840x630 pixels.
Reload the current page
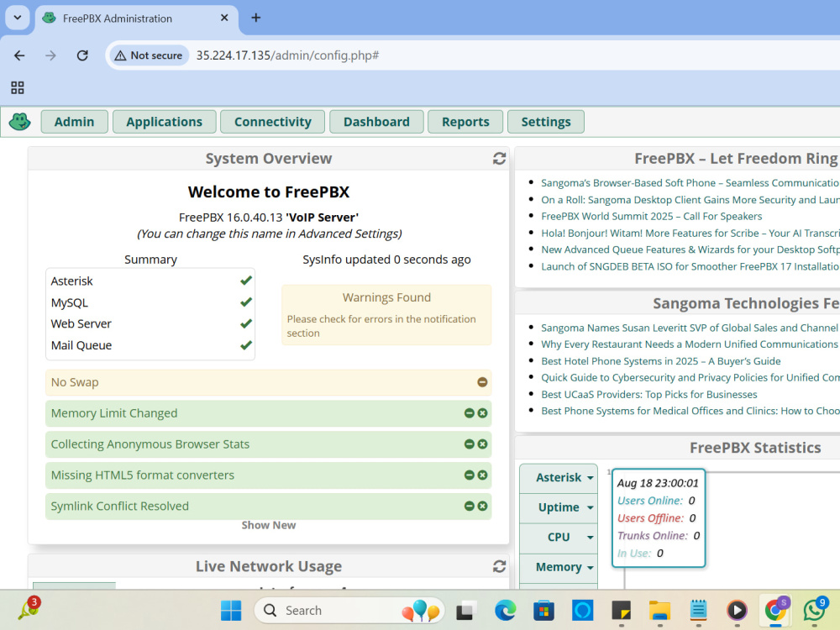tap(82, 55)
